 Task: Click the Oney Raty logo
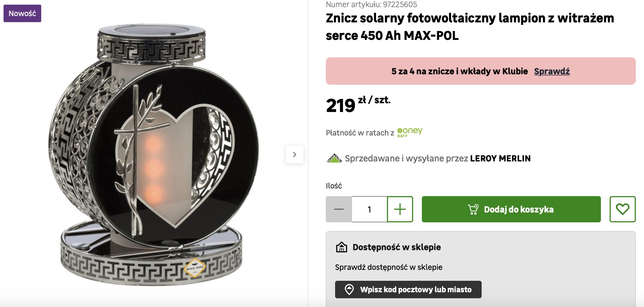tap(410, 132)
